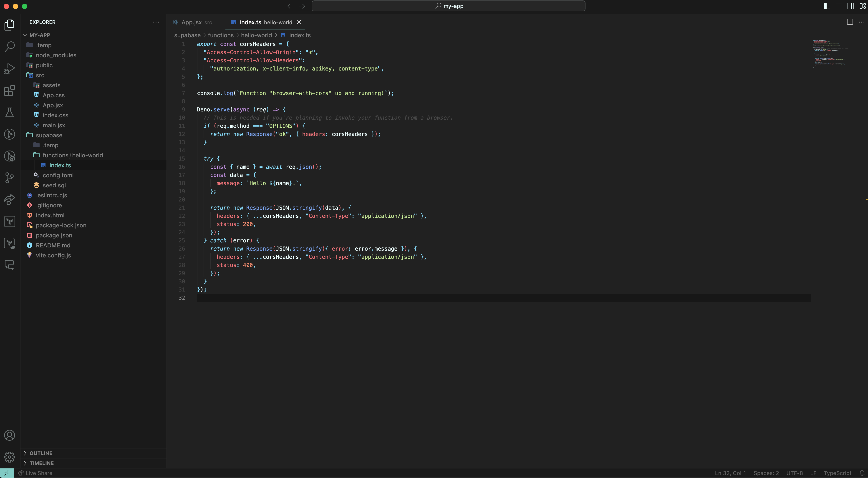The image size is (868, 478).
Task: Go forward in navigation history
Action: pyautogui.click(x=302, y=6)
